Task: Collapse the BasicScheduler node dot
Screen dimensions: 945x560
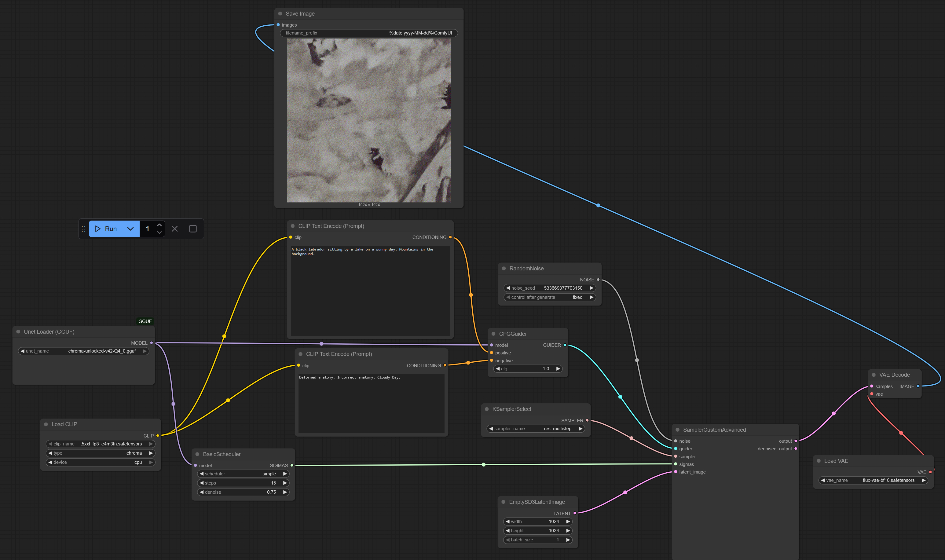Action: (197, 454)
